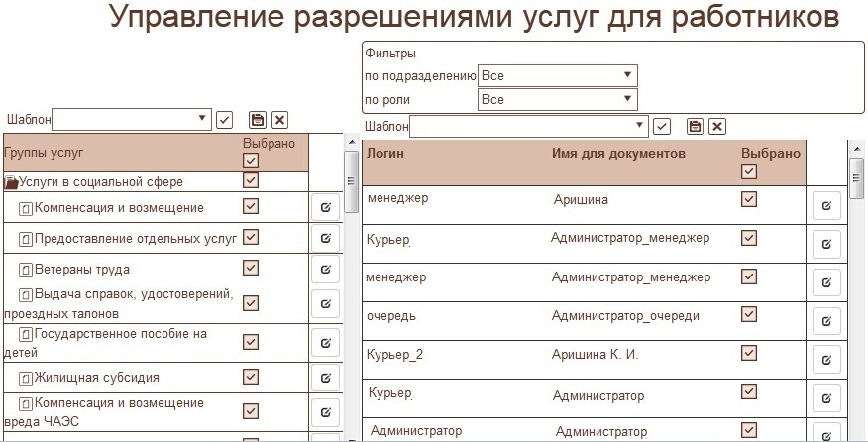Uncheck Компенсация и возмещение checkbox
The image size is (868, 442).
click(x=251, y=207)
